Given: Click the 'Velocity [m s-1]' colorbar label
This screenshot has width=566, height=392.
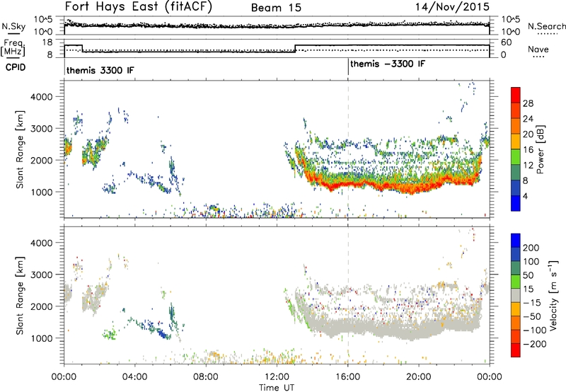Looking at the screenshot, I should pos(553,295).
